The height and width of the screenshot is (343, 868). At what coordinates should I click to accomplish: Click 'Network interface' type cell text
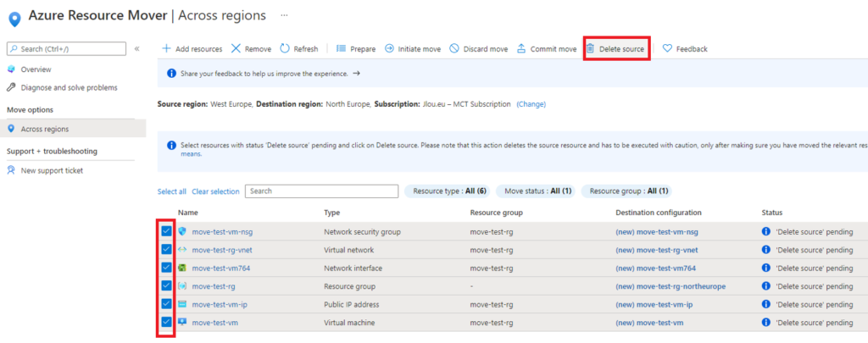pos(353,268)
